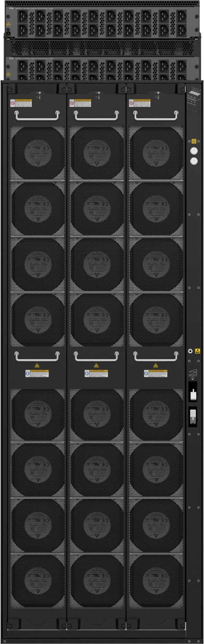This screenshot has width=204, height=644.
Task: Click warning triangle on lower left fan tray
Action: [37, 365]
